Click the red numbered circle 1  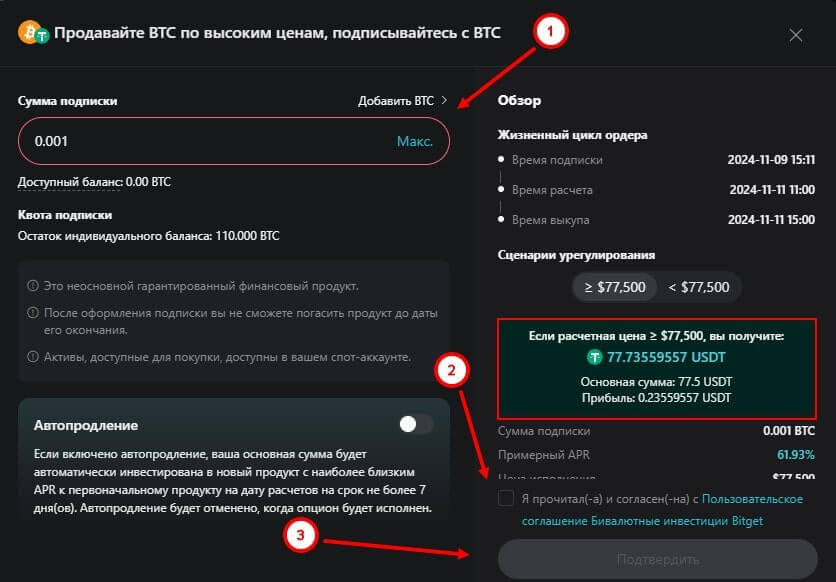point(552,32)
